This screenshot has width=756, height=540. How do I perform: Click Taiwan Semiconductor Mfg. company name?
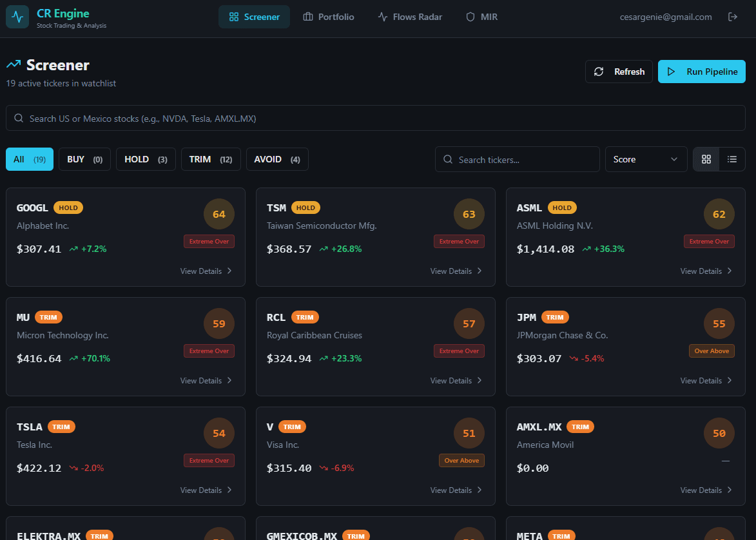(322, 226)
